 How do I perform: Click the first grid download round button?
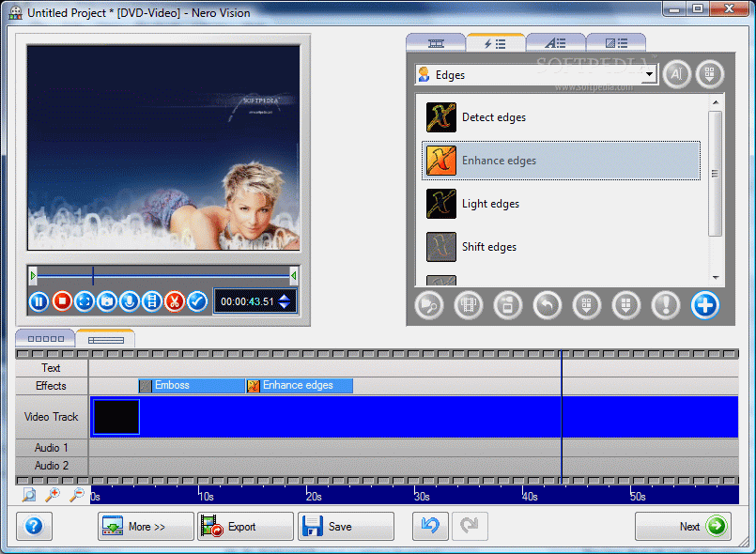coord(587,305)
